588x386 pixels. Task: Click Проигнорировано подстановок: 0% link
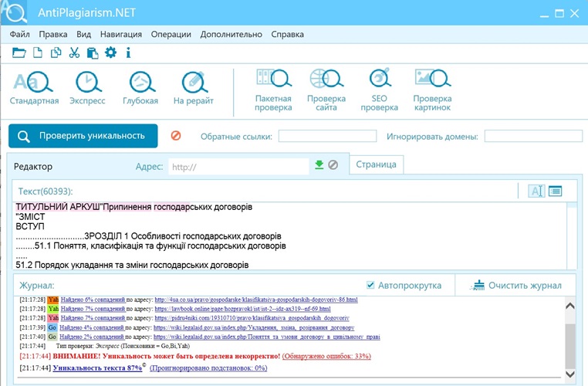208,368
